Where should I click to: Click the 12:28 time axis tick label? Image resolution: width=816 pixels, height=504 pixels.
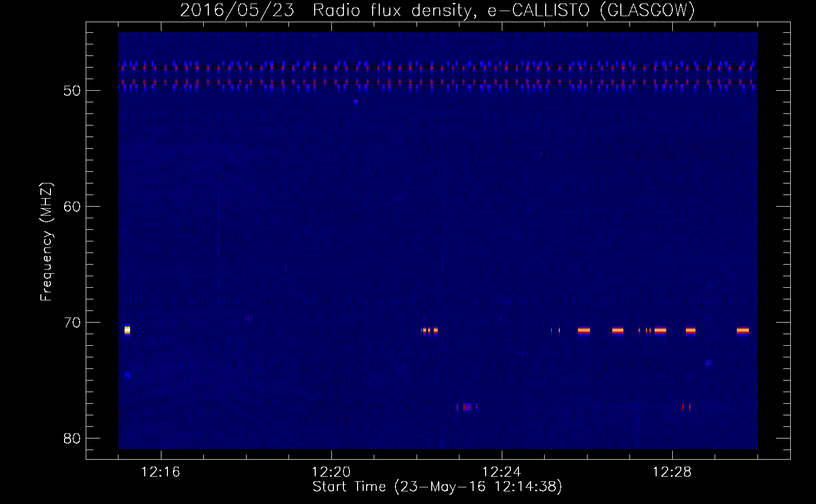pyautogui.click(x=672, y=472)
